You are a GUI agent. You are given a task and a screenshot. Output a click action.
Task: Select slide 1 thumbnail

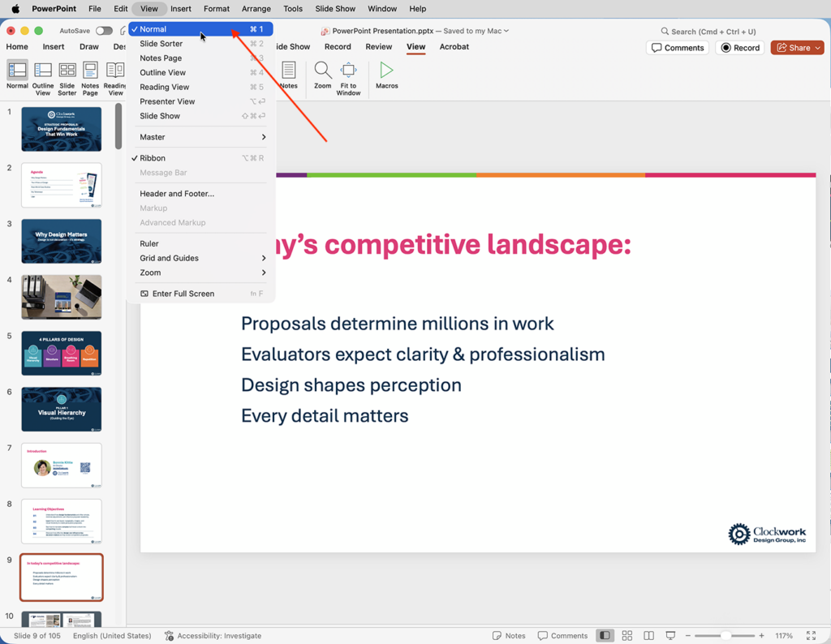tap(62, 129)
